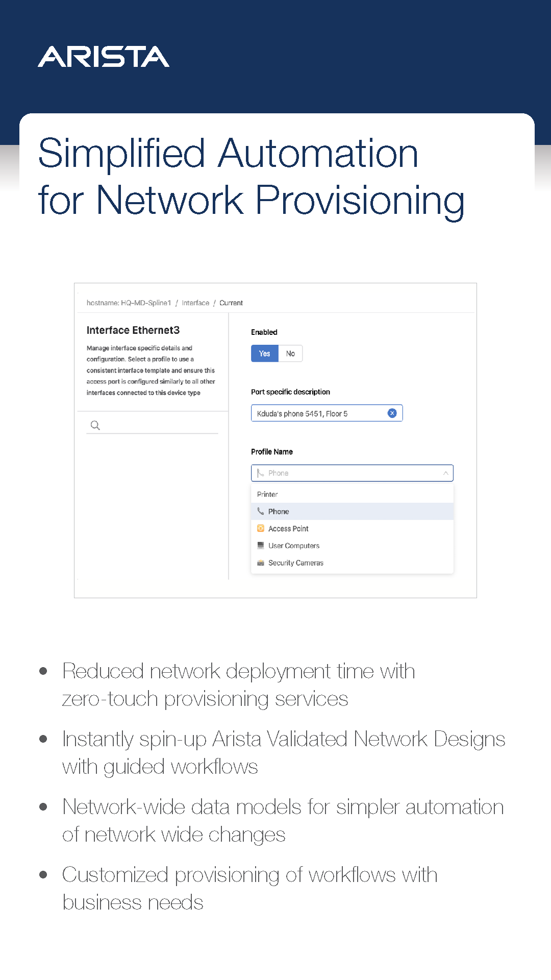Screen dimensions: 551x980
Task: Click phone icon inside Profile Name field
Action: tap(261, 473)
